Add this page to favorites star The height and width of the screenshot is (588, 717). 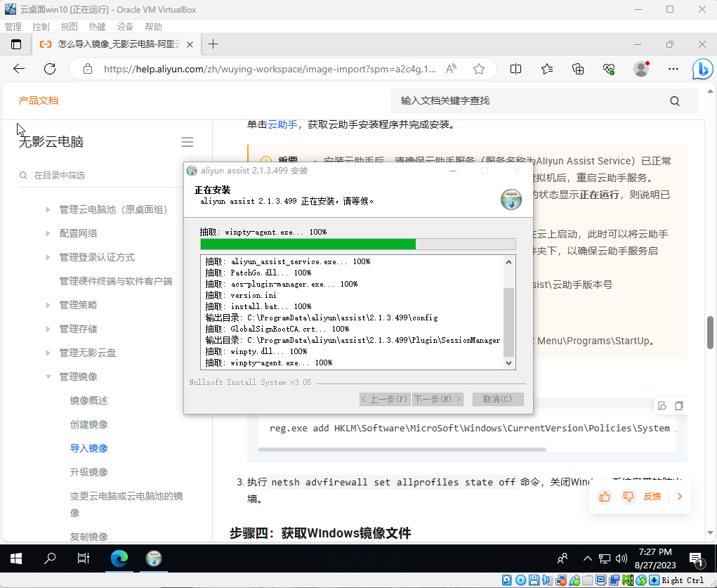[479, 69]
